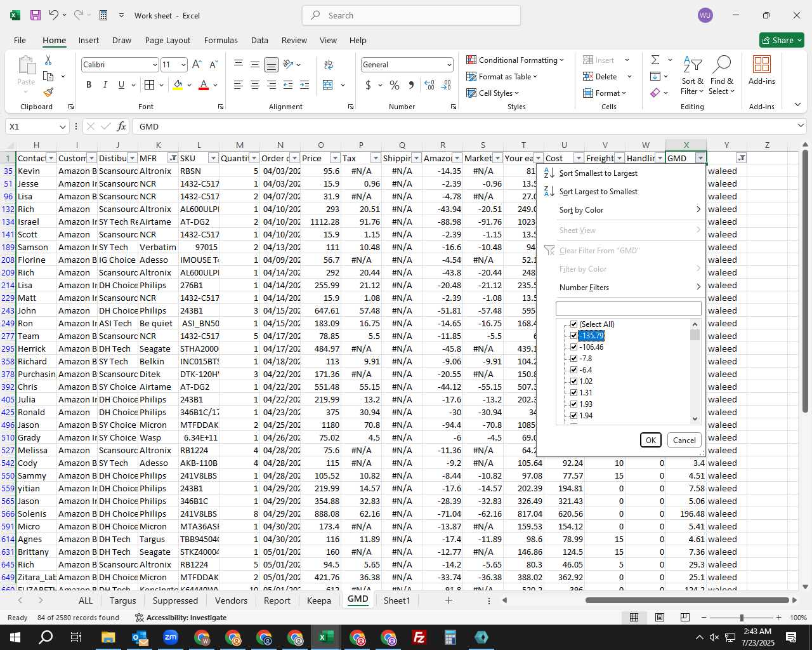Viewport: 812px width, 650px height.
Task: Click AutoSum sigma icon
Action: (x=655, y=60)
